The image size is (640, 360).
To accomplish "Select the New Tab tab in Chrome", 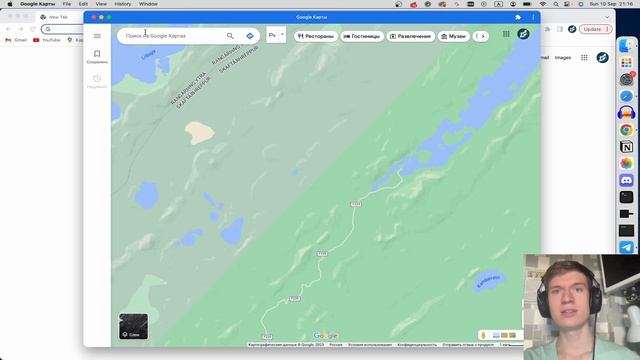I will point(58,17).
